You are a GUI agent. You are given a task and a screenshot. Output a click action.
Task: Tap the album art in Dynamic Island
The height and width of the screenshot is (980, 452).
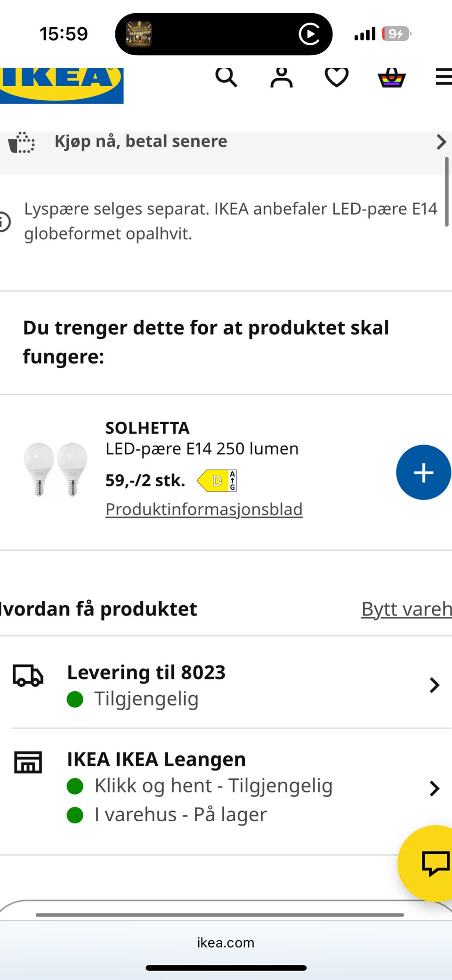coord(138,34)
